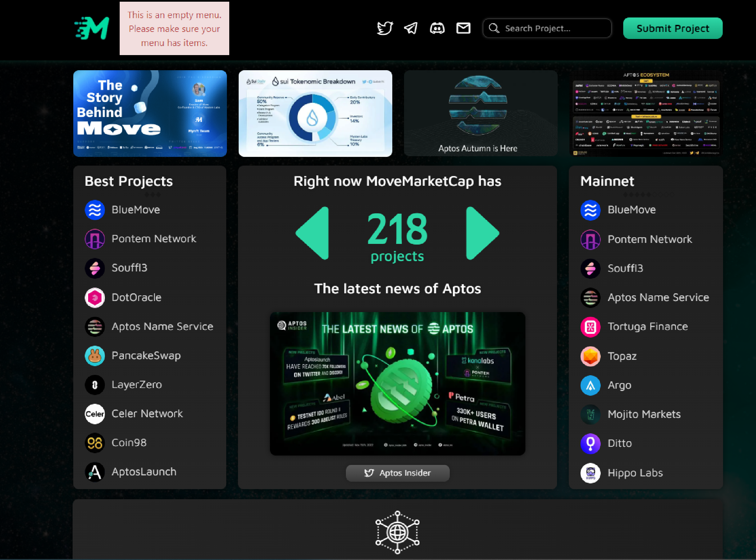Open the AptosLaunch project link
The width and height of the screenshot is (756, 560).
pos(144,472)
